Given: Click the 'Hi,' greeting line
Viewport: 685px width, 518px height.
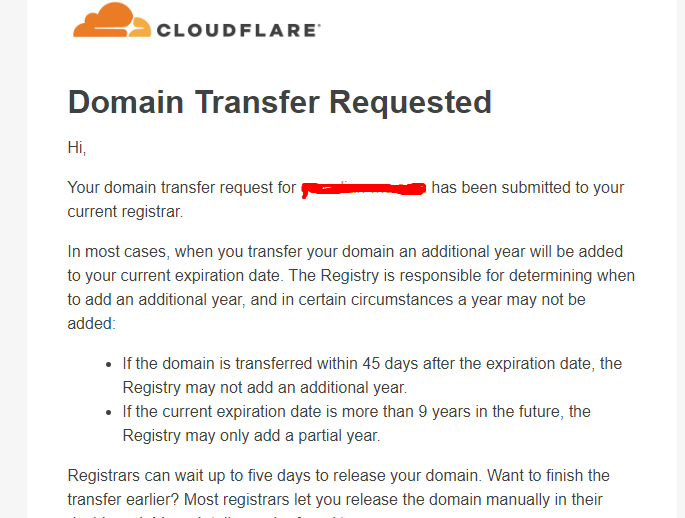Looking at the screenshot, I should pyautogui.click(x=77, y=148).
